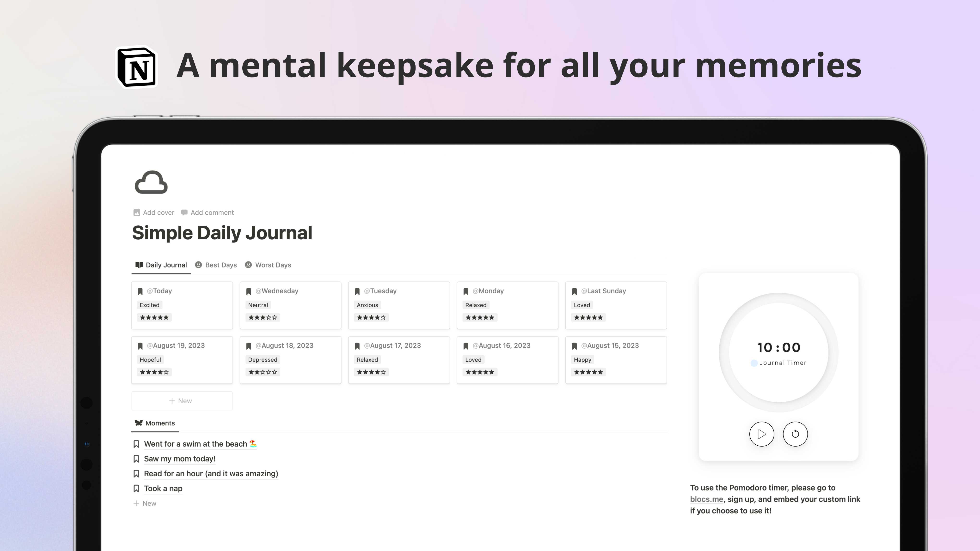Screen dimensions: 980x551
Task: Click the bookmark icon beside Took a nap
Action: (137, 488)
